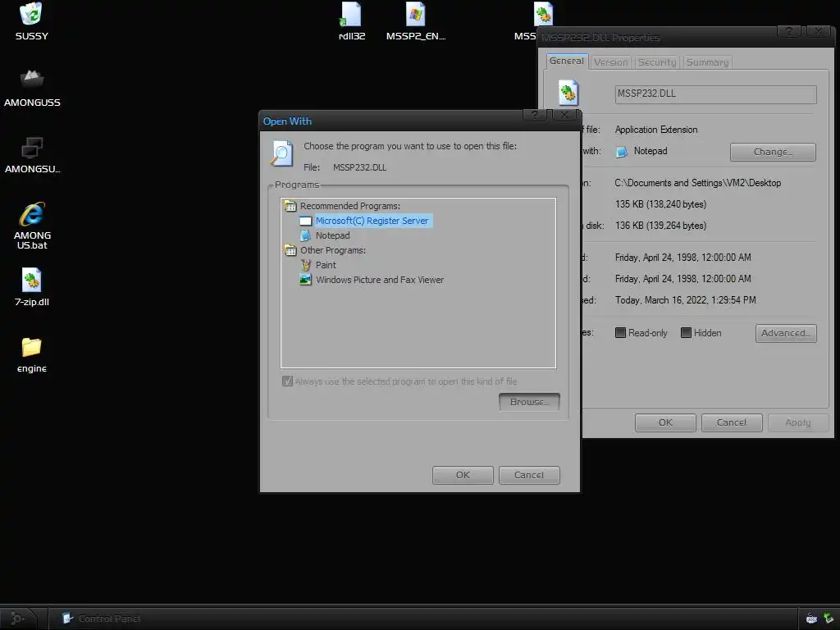This screenshot has height=630, width=840.
Task: Switch to the Security tab
Action: (657, 62)
